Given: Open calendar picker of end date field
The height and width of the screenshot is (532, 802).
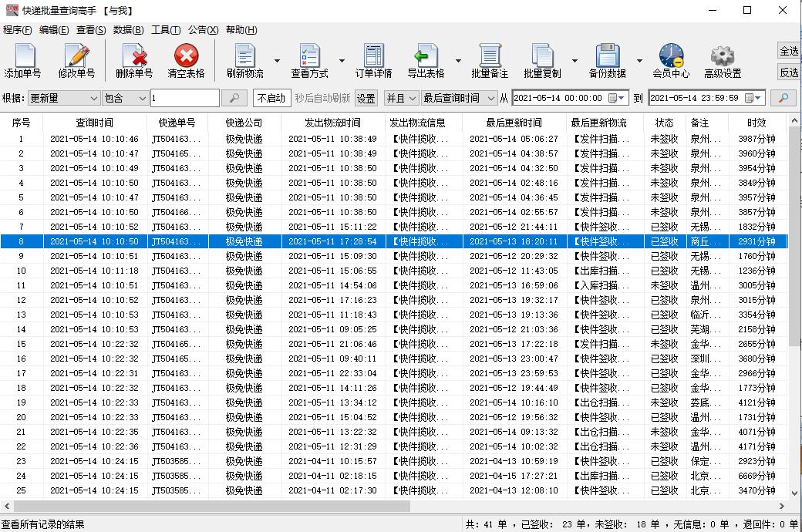Looking at the screenshot, I should coord(753,98).
